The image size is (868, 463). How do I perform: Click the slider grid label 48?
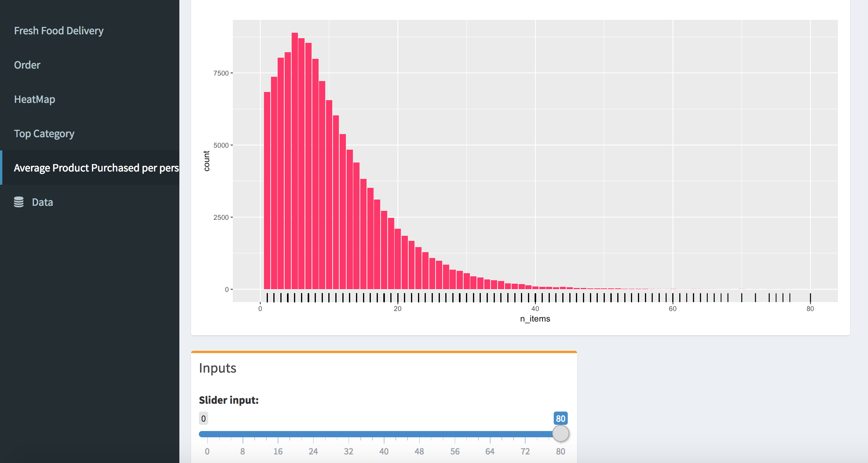pyautogui.click(x=419, y=451)
